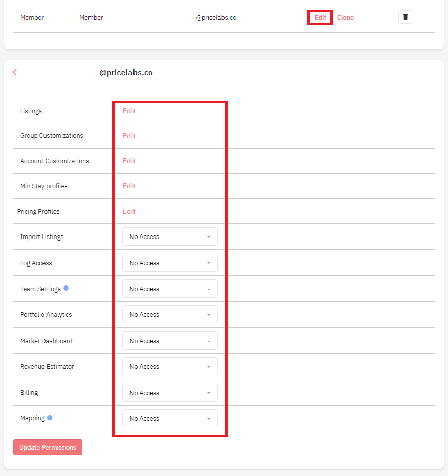Edit Group Customizations permissions

pyautogui.click(x=129, y=136)
